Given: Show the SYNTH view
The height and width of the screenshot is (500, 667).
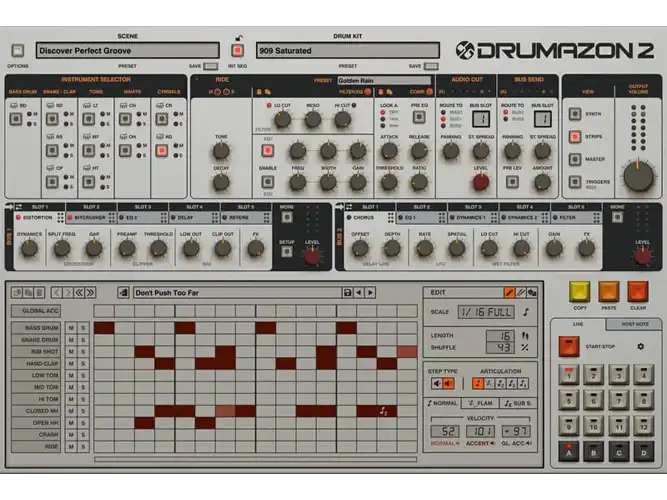Looking at the screenshot, I should pyautogui.click(x=575, y=114).
